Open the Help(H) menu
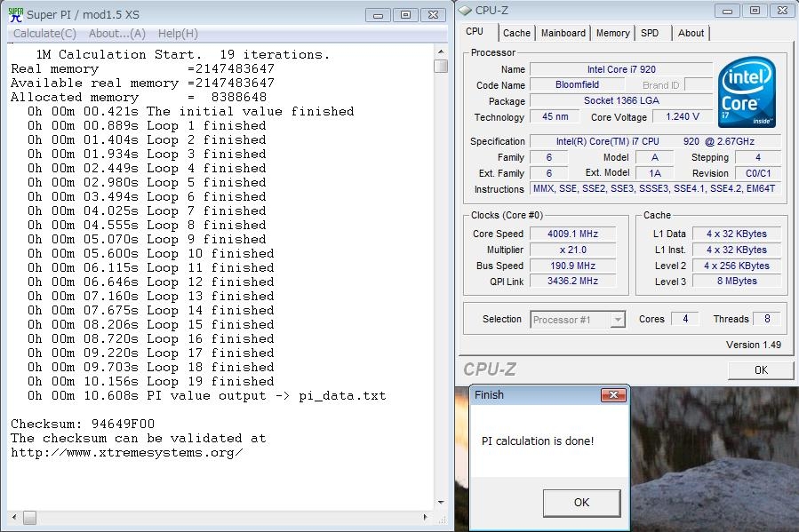 [x=178, y=33]
